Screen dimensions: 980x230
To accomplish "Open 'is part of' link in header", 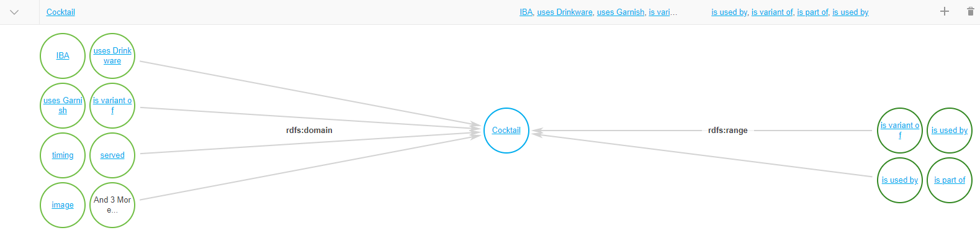I will 812,12.
